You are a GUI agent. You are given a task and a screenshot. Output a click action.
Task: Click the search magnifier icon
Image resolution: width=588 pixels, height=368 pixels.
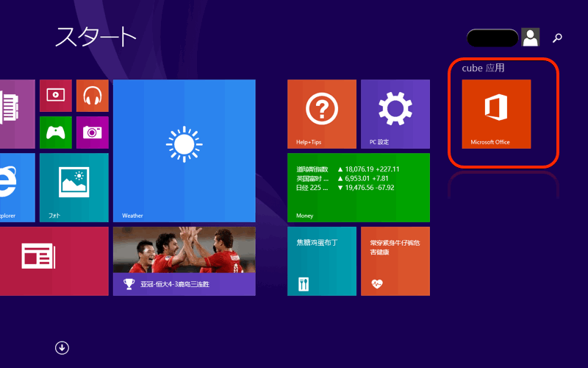pos(558,38)
